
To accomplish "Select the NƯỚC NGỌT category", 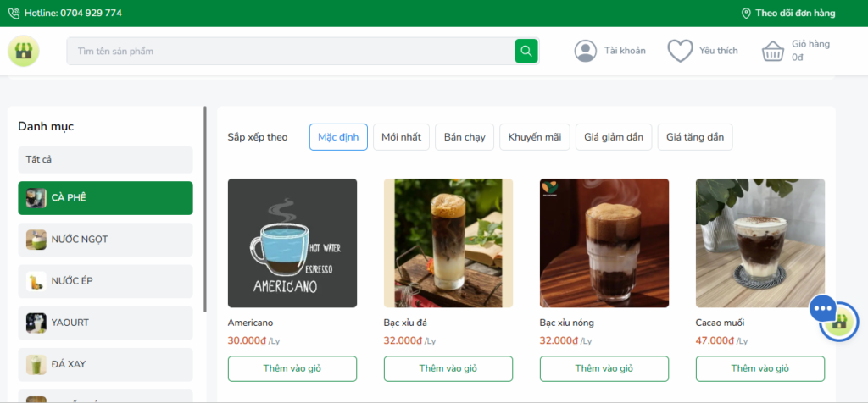I will click(x=105, y=240).
